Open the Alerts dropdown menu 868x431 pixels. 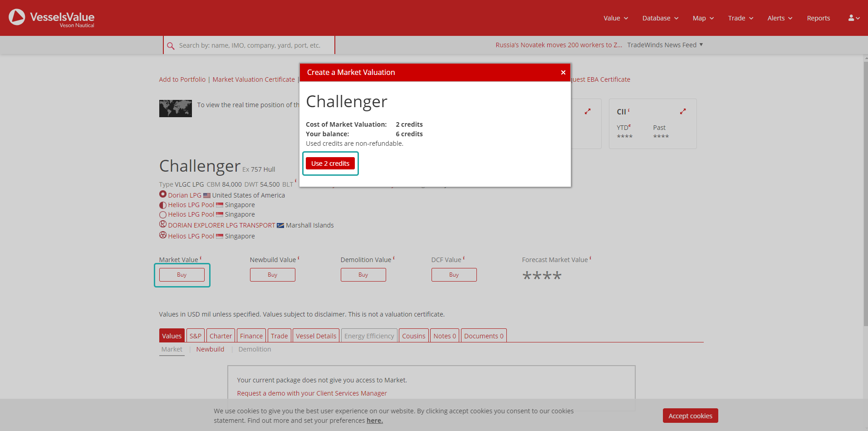click(780, 18)
